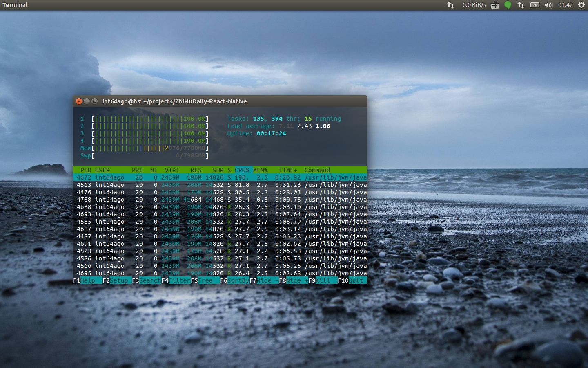Open the volume indicator in top panel
Image resolution: width=588 pixels, height=368 pixels.
click(548, 5)
